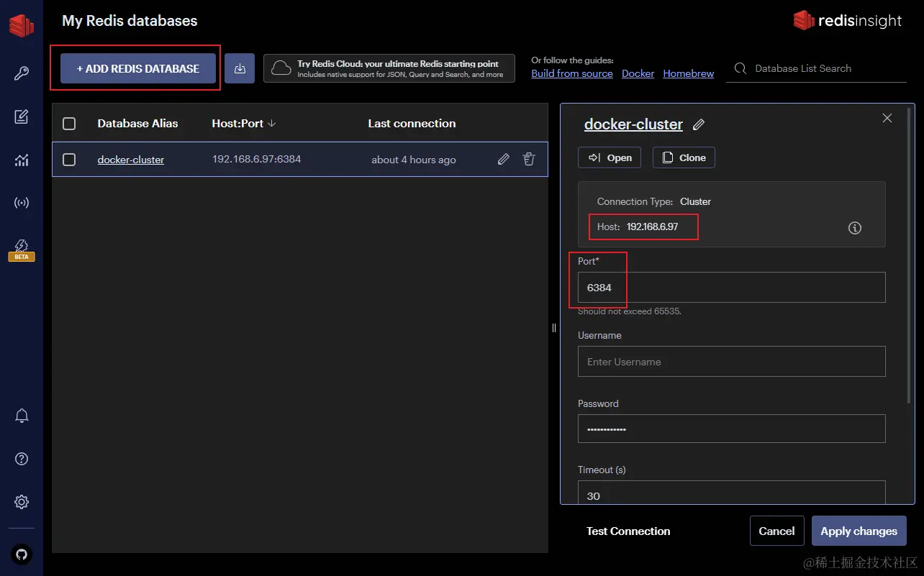Click ADD REDIS DATABASE button
Screen dimensions: 924x576
(138, 68)
